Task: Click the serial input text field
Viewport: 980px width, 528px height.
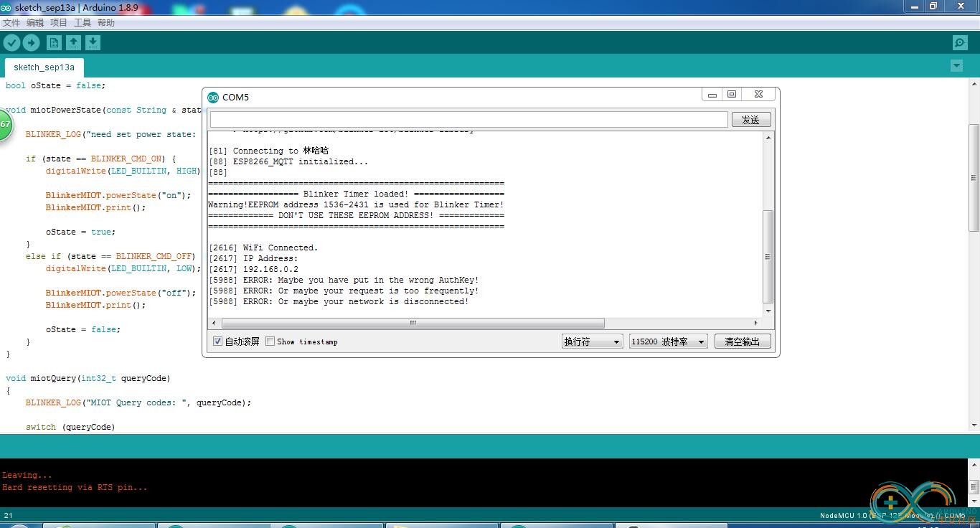Action: [x=468, y=120]
